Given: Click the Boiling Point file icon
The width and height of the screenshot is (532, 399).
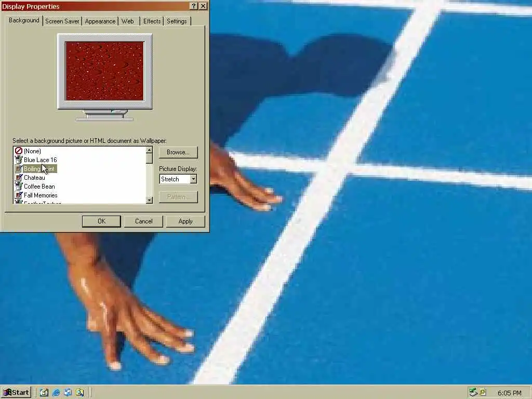Looking at the screenshot, I should 19,169.
